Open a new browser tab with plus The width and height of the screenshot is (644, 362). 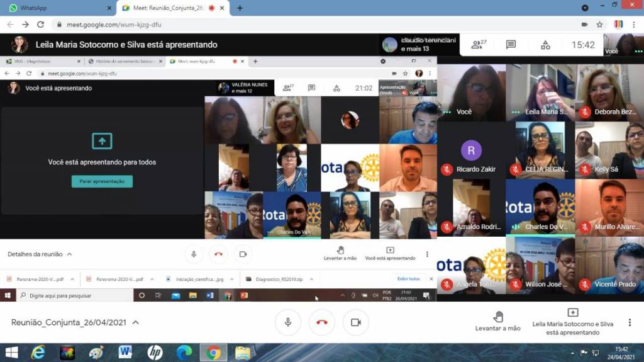pyautogui.click(x=240, y=8)
